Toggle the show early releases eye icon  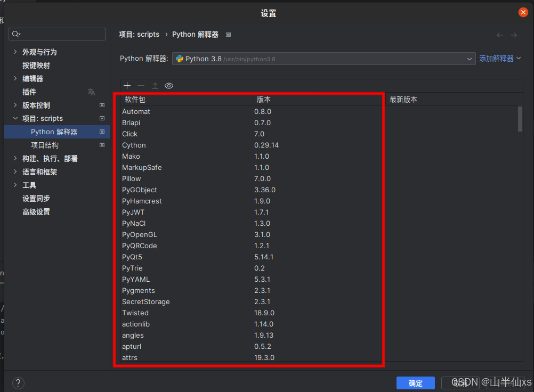click(x=169, y=86)
